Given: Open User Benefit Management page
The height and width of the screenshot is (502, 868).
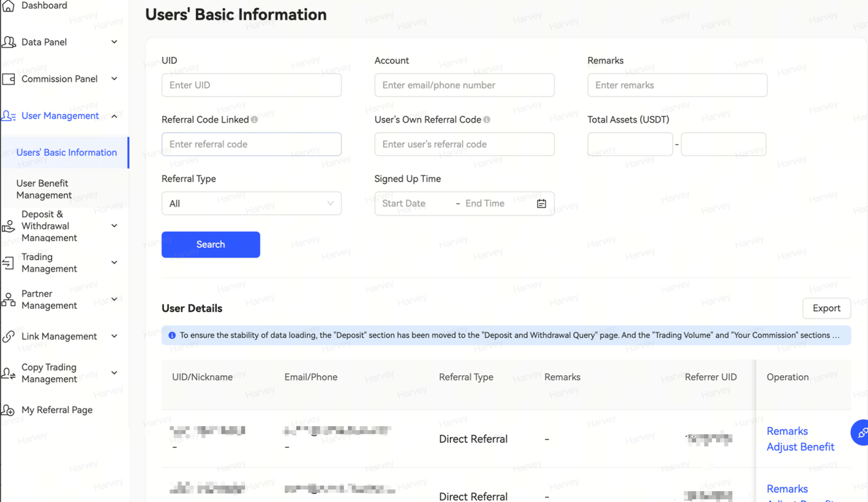Looking at the screenshot, I should tap(44, 189).
